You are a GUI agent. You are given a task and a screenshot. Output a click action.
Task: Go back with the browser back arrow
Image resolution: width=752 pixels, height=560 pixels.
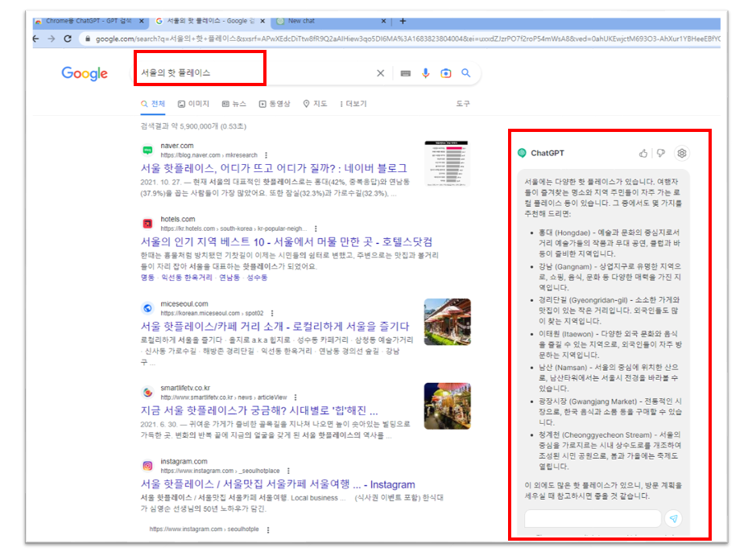[36, 39]
